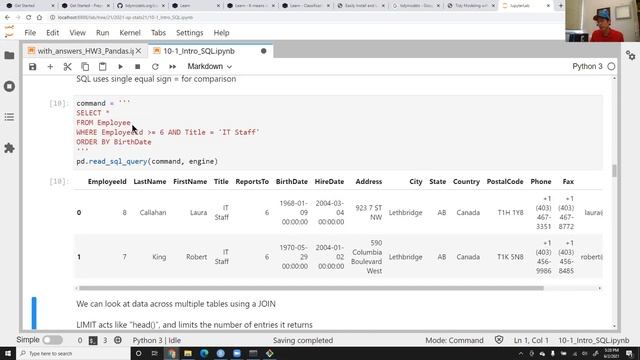
Task: Open Microsoft Edge from the taskbar
Action: [x=204, y=353]
